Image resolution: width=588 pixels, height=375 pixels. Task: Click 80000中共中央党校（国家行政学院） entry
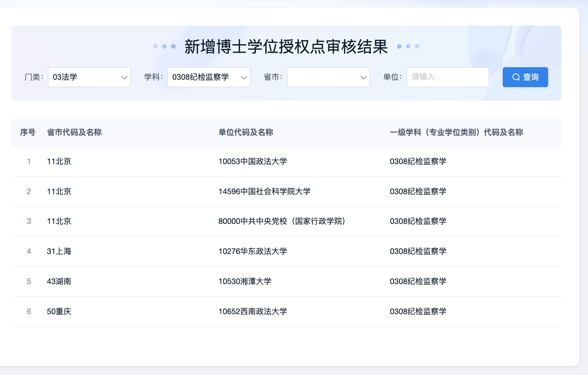pos(282,221)
